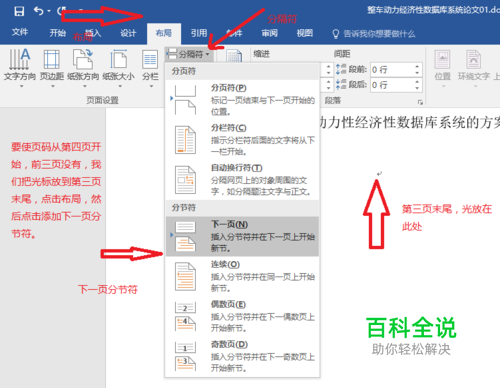Click the 纸张大小 paper size icon

[x=119, y=59]
